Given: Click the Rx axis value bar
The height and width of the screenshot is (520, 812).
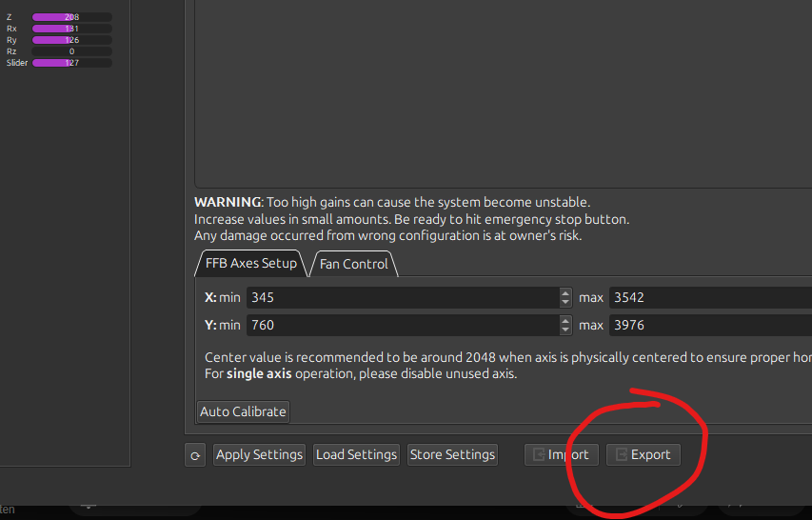Looking at the screenshot, I should [x=72, y=29].
